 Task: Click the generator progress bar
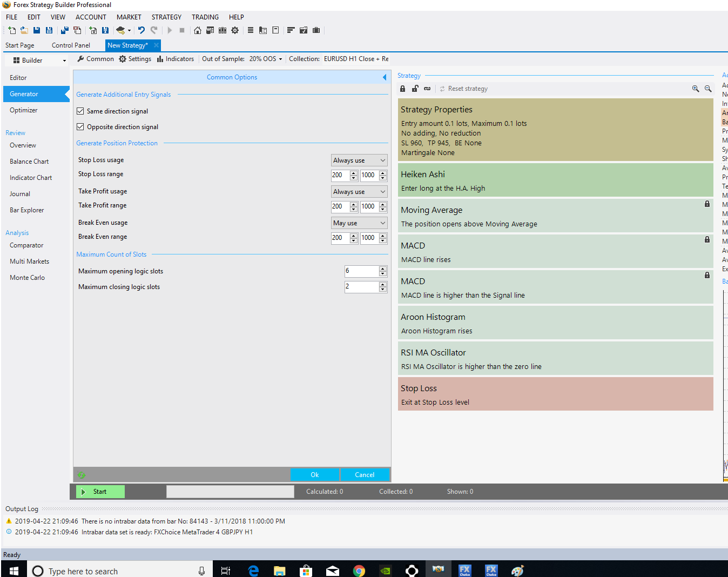coord(230,492)
